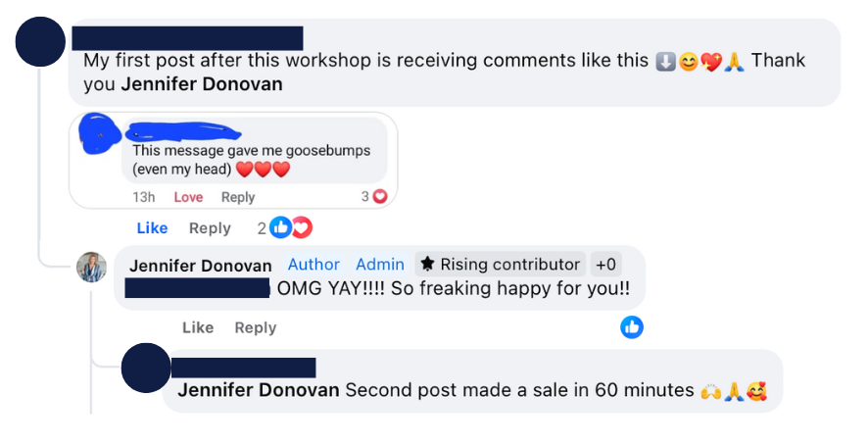Viewport: 868px width, 445px height.
Task: Click the star icon in the Rising contributor badge
Action: (427, 264)
